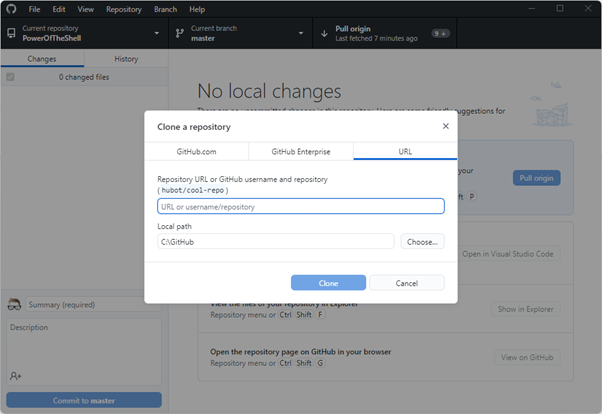This screenshot has height=414, width=602.
Task: Click the View on GitHub button
Action: click(527, 357)
